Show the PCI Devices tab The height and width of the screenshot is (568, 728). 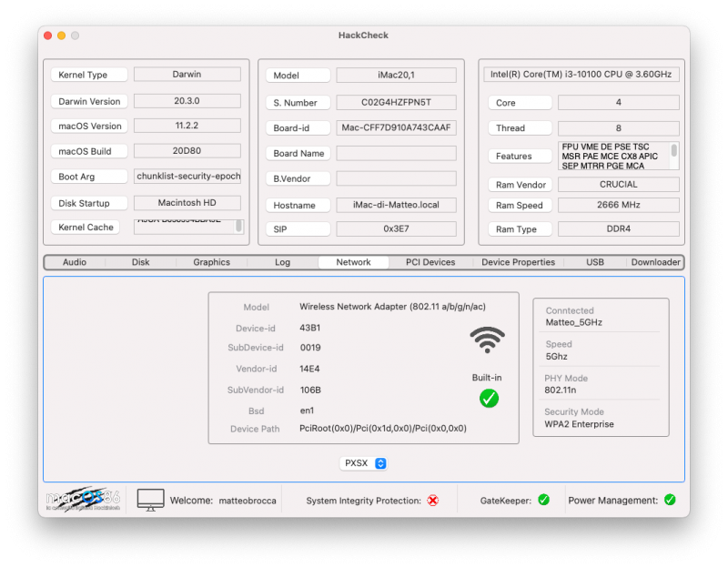430,262
